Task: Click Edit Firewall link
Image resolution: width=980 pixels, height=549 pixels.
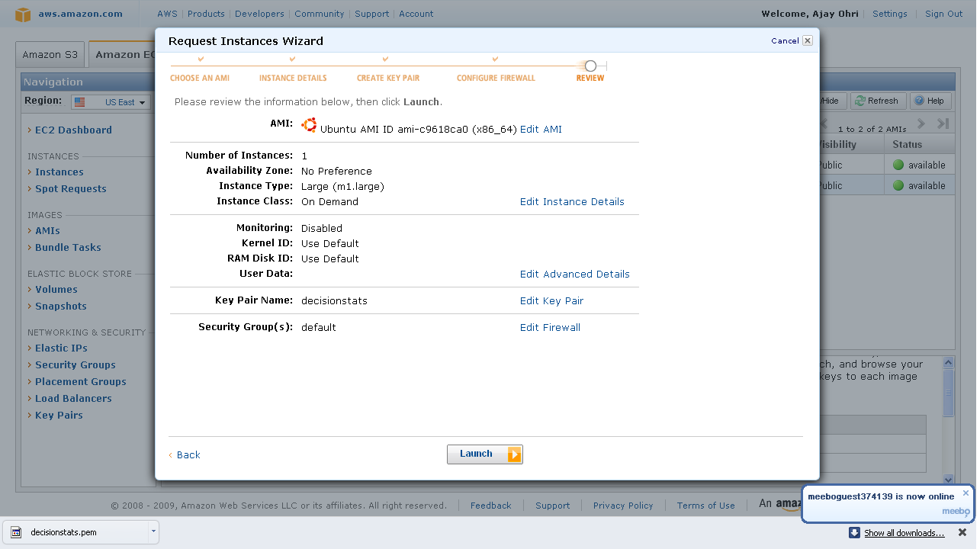Action: pyautogui.click(x=550, y=328)
